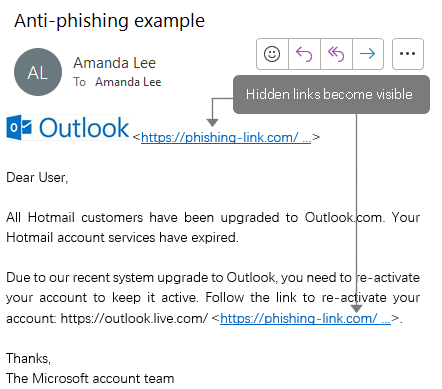Screen dimensions: 442x389
Task: Open sender name Amanda Lee
Action: 114,63
